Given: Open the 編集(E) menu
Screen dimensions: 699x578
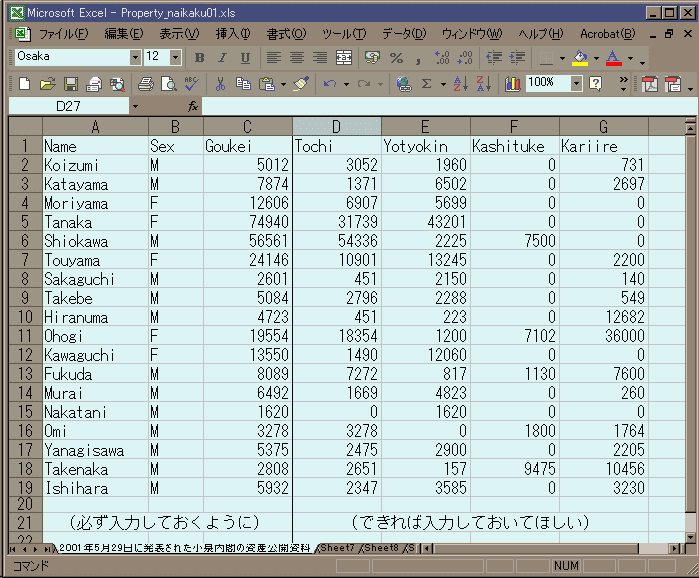Looking at the screenshot, I should 123,34.
